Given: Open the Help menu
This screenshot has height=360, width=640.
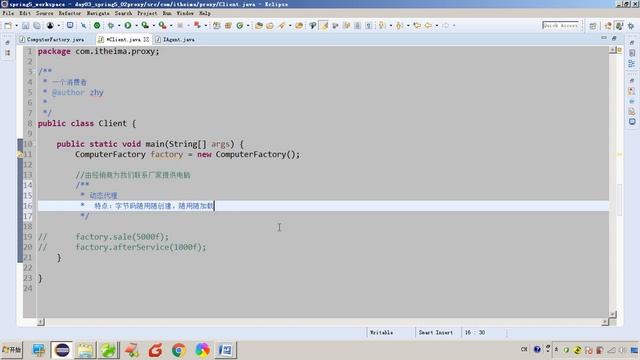Looking at the screenshot, I should click(205, 13).
